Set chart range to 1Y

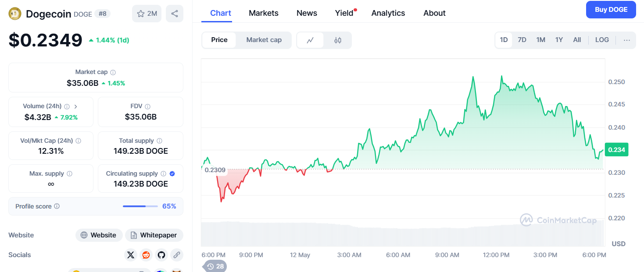(x=559, y=40)
